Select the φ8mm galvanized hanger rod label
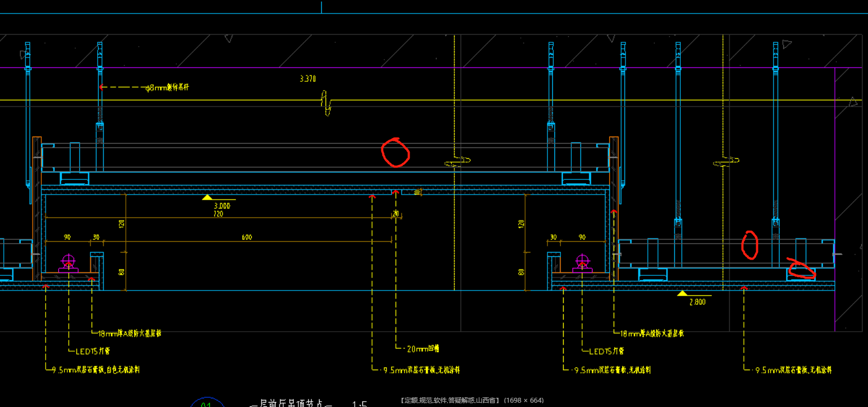 click(x=168, y=87)
